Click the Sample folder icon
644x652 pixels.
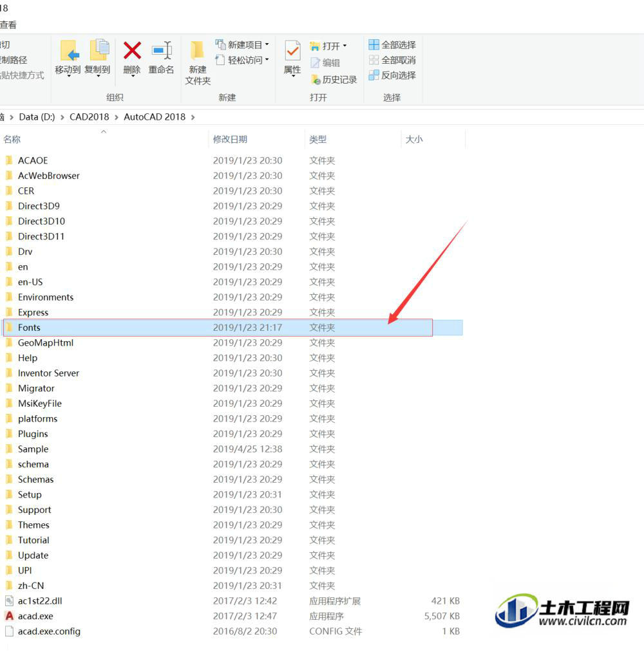(9, 449)
